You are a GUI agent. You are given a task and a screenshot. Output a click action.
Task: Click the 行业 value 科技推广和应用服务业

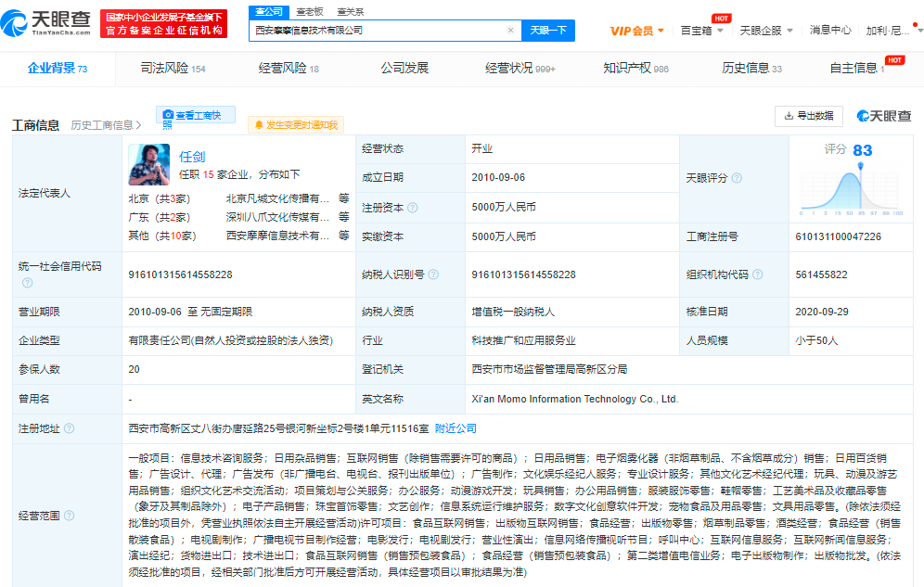click(x=523, y=340)
